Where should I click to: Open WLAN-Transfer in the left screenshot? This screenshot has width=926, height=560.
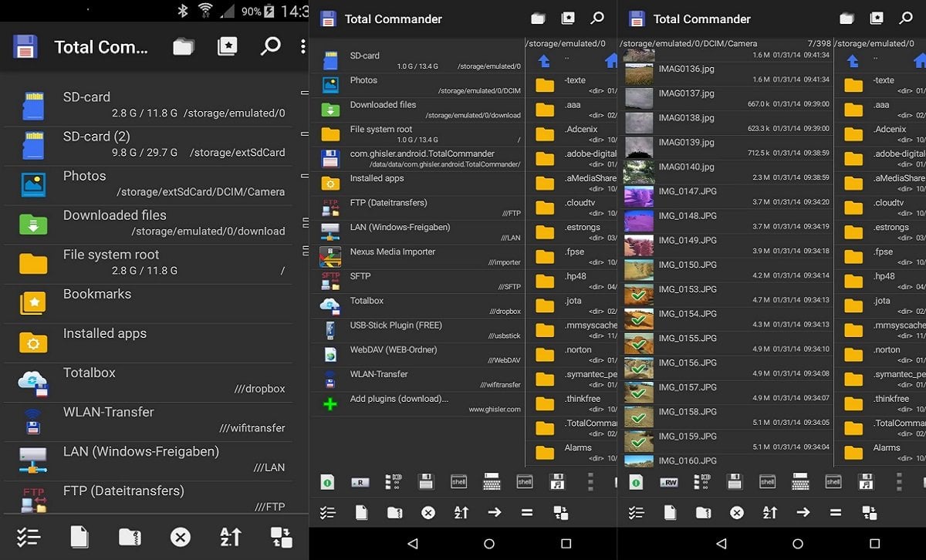coord(147,420)
